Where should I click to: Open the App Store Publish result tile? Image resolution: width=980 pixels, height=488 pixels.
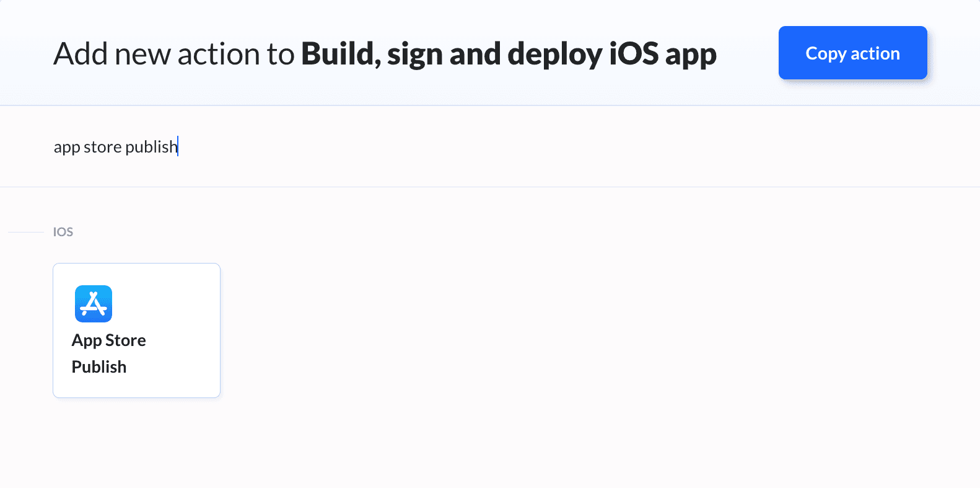136,330
